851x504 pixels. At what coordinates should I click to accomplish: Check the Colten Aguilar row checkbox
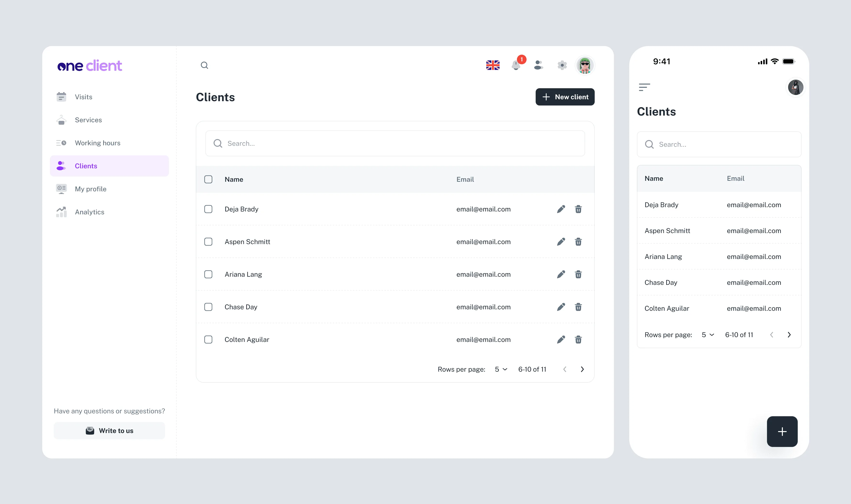(208, 339)
